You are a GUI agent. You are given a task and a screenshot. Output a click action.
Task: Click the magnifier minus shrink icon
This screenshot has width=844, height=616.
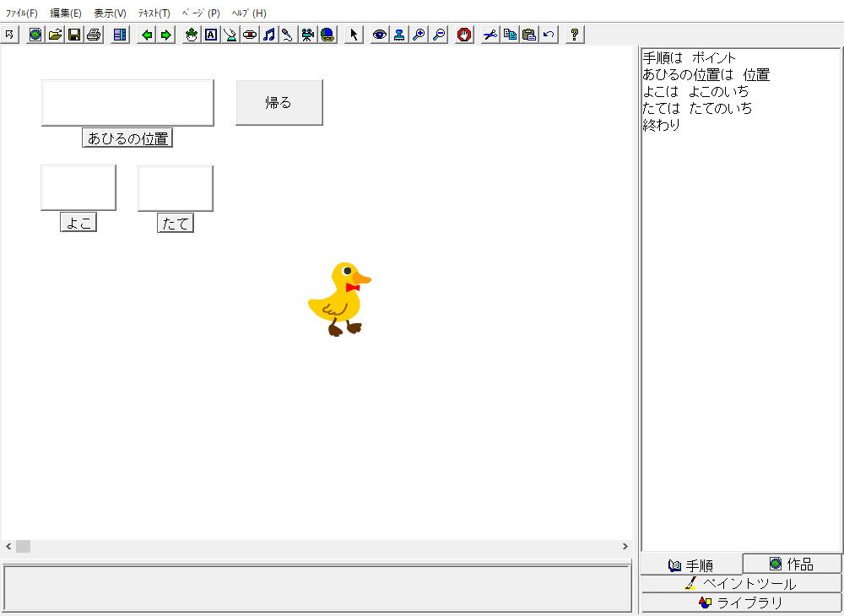[x=439, y=35]
